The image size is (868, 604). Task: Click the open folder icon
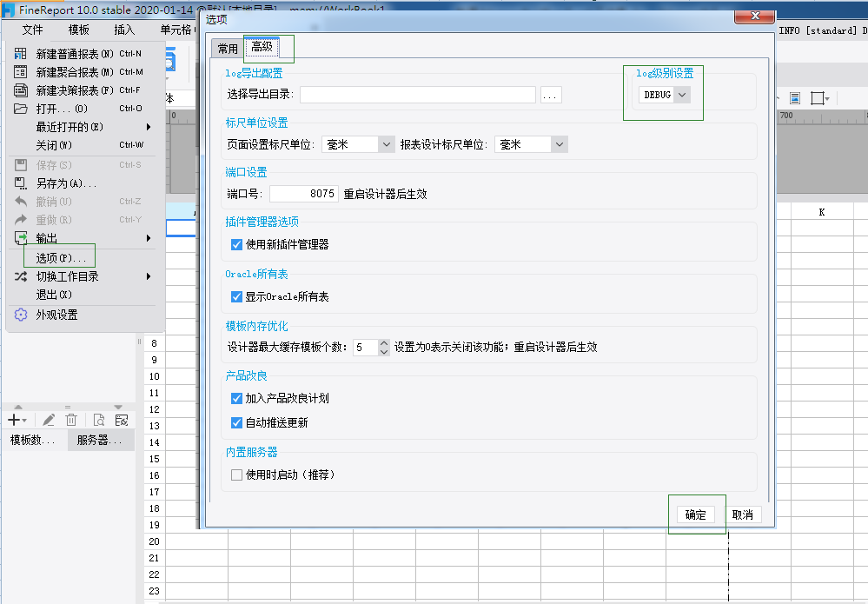tap(21, 109)
